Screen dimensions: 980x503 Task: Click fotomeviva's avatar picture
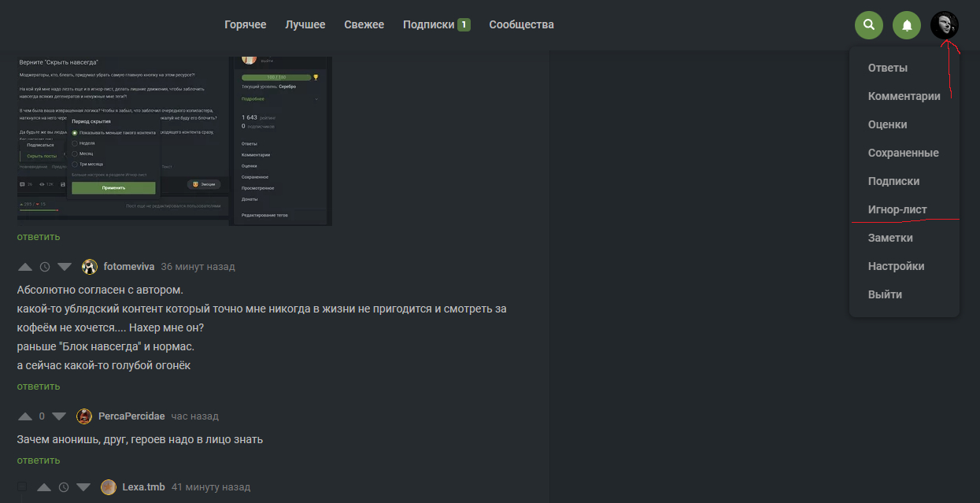click(90, 267)
